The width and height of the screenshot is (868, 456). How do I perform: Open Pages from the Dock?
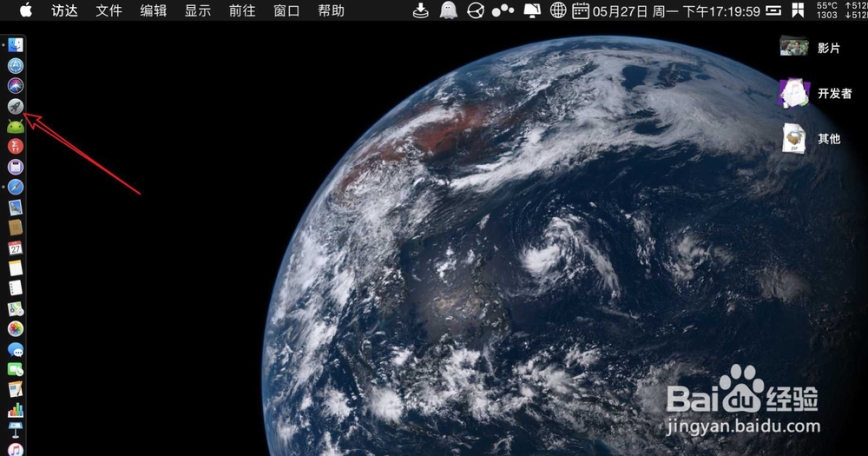[x=16, y=389]
